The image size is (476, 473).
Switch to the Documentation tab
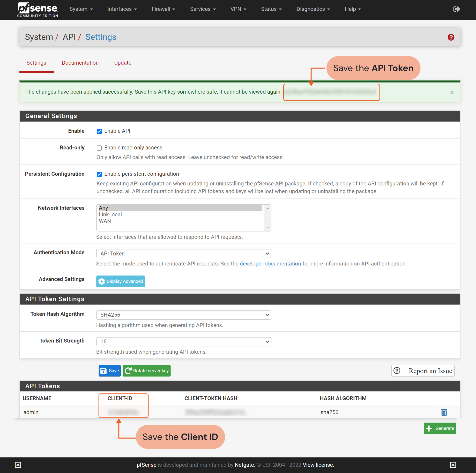coord(80,63)
